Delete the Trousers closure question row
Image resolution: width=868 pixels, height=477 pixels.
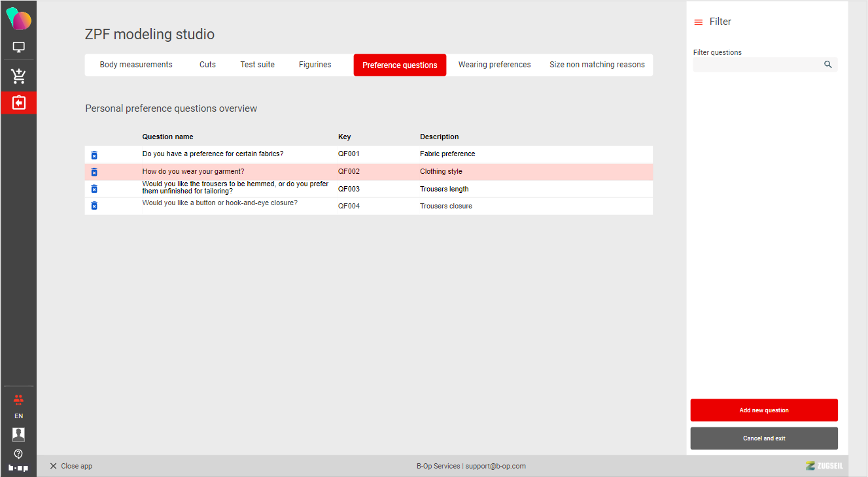click(x=94, y=206)
